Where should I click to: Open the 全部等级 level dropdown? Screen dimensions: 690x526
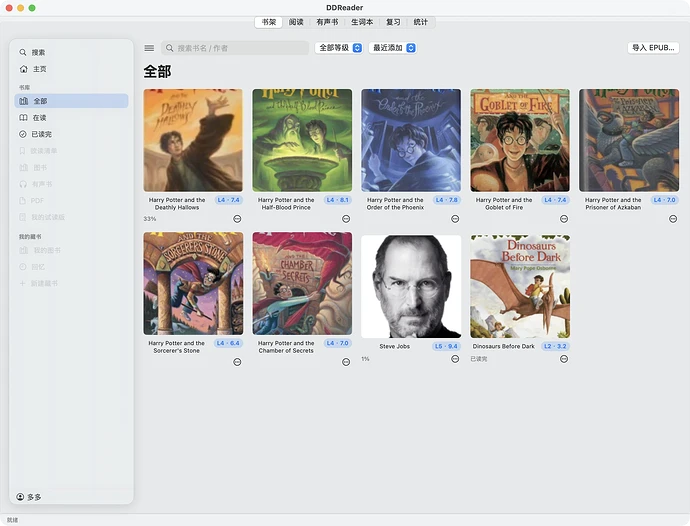(x=339, y=48)
